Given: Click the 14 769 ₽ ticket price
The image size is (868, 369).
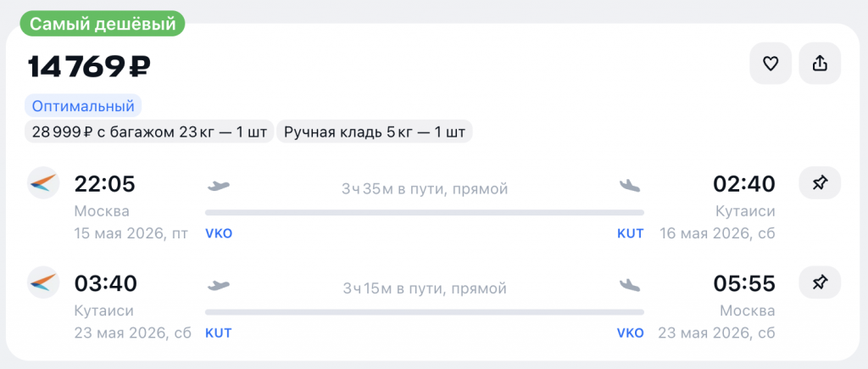Looking at the screenshot, I should click(90, 66).
